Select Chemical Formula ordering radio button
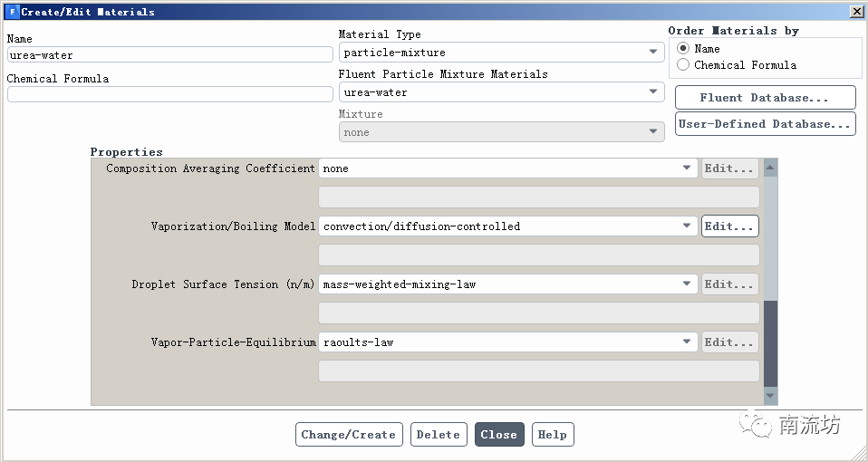The height and width of the screenshot is (462, 868). coord(683,65)
